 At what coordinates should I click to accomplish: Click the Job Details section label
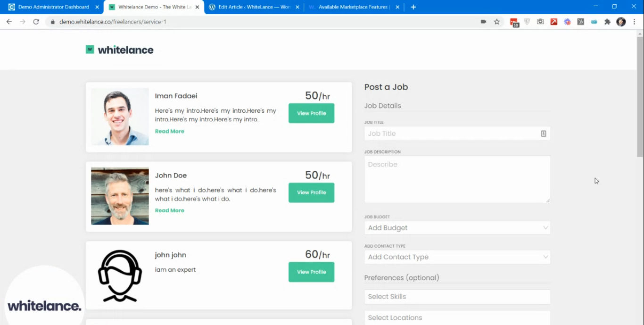pos(383,106)
